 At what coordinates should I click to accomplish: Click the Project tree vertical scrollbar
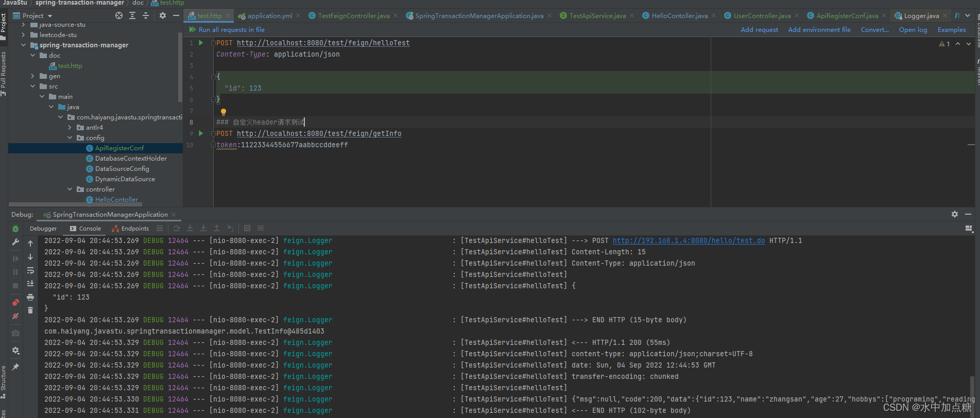pyautogui.click(x=180, y=67)
